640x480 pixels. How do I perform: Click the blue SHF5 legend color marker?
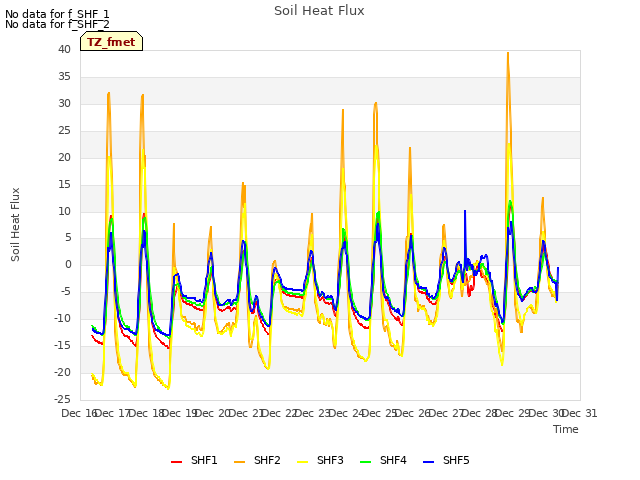429,462
